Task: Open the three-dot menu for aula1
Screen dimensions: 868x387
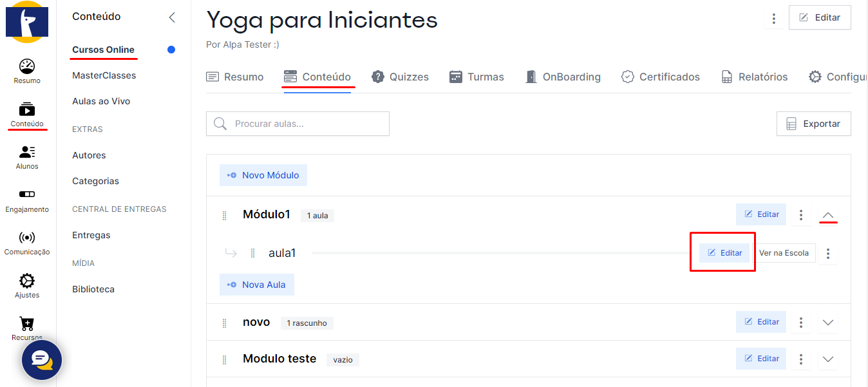Action: pos(828,254)
